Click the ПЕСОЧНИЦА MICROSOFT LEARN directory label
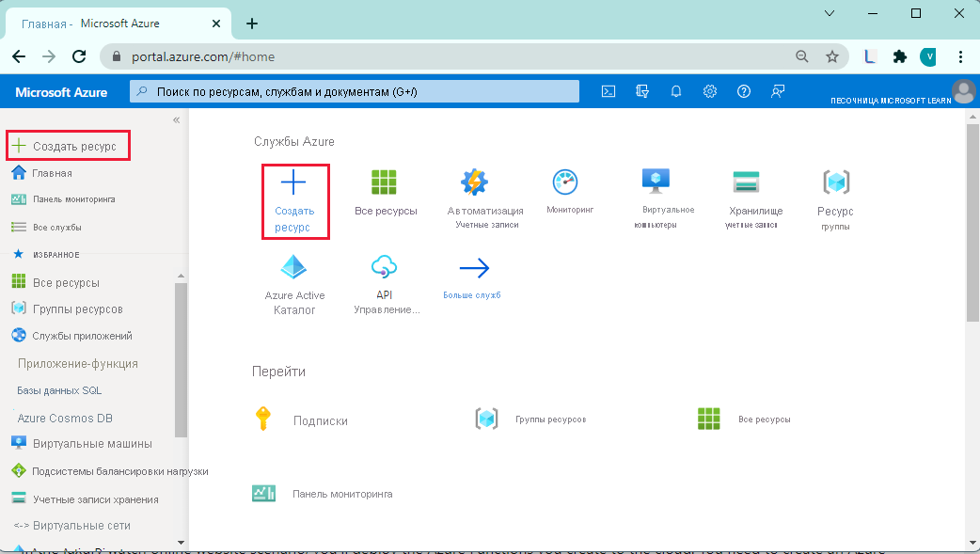This screenshot has height=554, width=980. [890, 101]
